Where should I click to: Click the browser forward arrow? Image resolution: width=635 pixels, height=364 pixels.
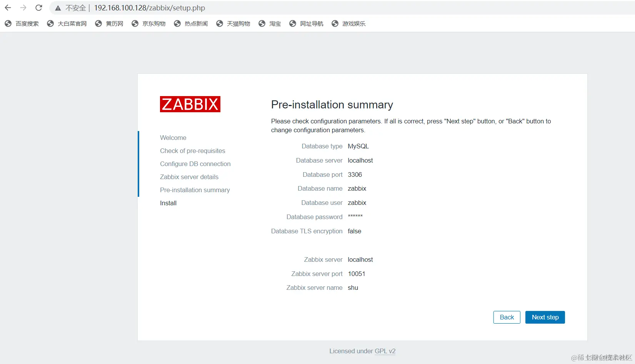(x=23, y=8)
